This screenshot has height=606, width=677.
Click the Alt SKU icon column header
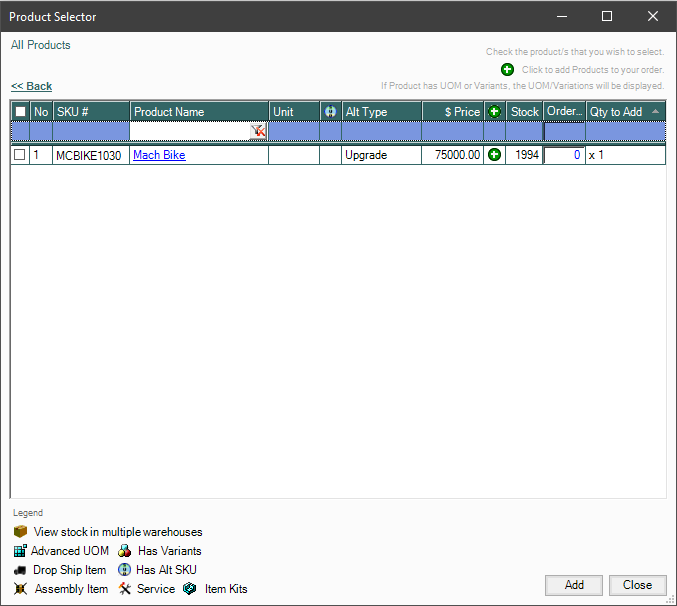pos(330,112)
